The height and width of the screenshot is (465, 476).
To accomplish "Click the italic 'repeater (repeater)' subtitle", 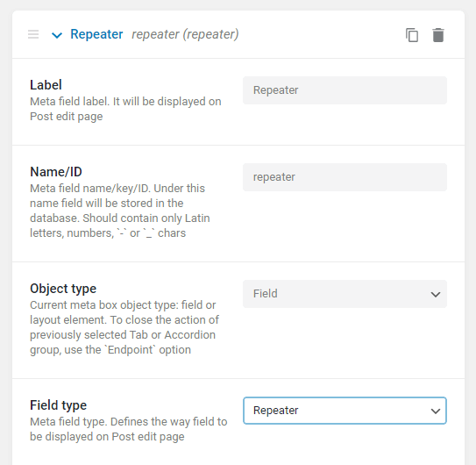I will 185,34.
